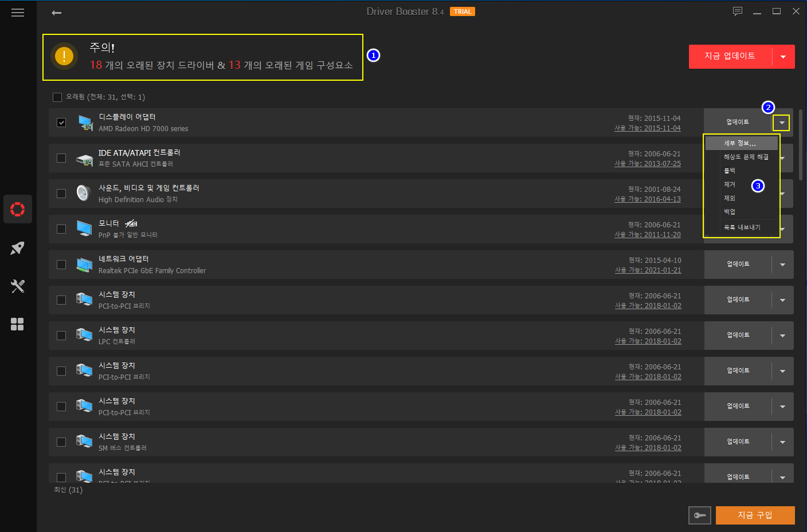
Task: Go back with the arrow icon
Action: point(56,13)
